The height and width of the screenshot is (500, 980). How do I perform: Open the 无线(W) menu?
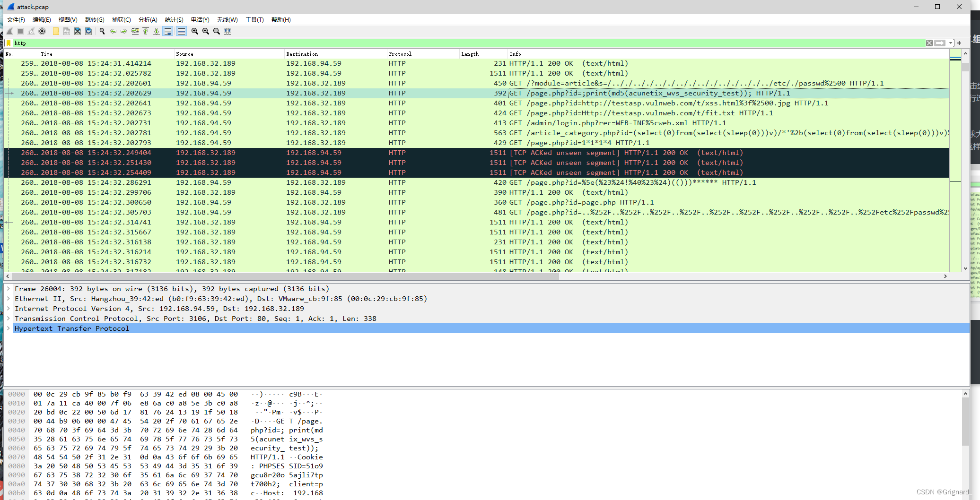[227, 20]
